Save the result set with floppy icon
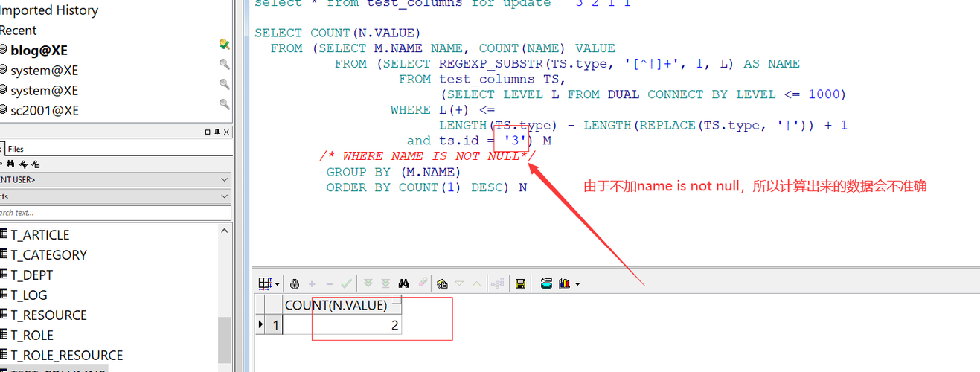The height and width of the screenshot is (372, 980). 520,283
